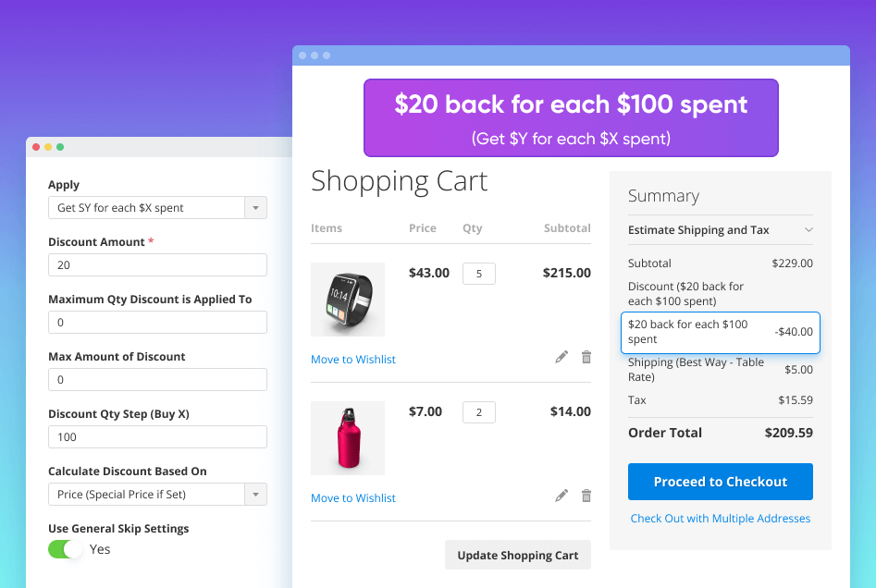Delete the smartwatch item using trash icon
The image size is (876, 588).
[x=586, y=357]
